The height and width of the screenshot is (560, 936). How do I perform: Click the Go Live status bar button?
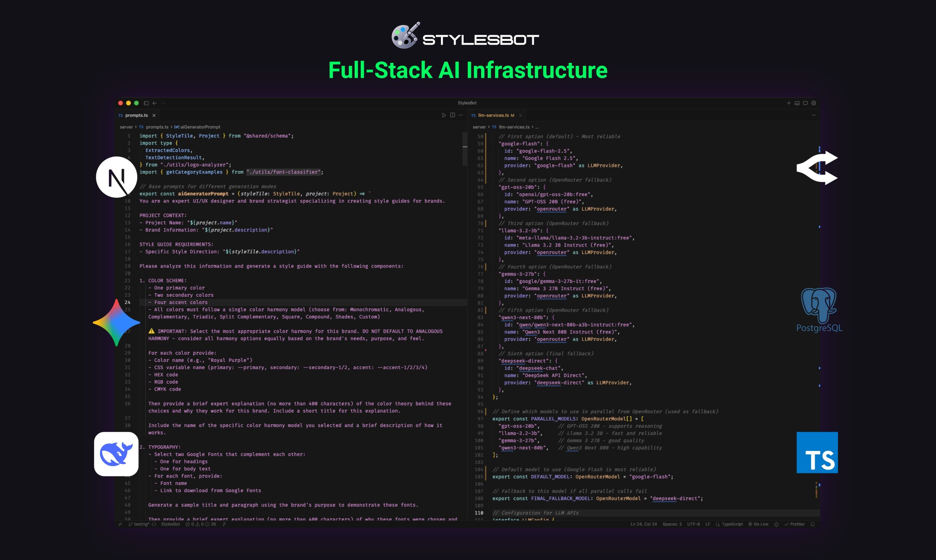pos(758,524)
